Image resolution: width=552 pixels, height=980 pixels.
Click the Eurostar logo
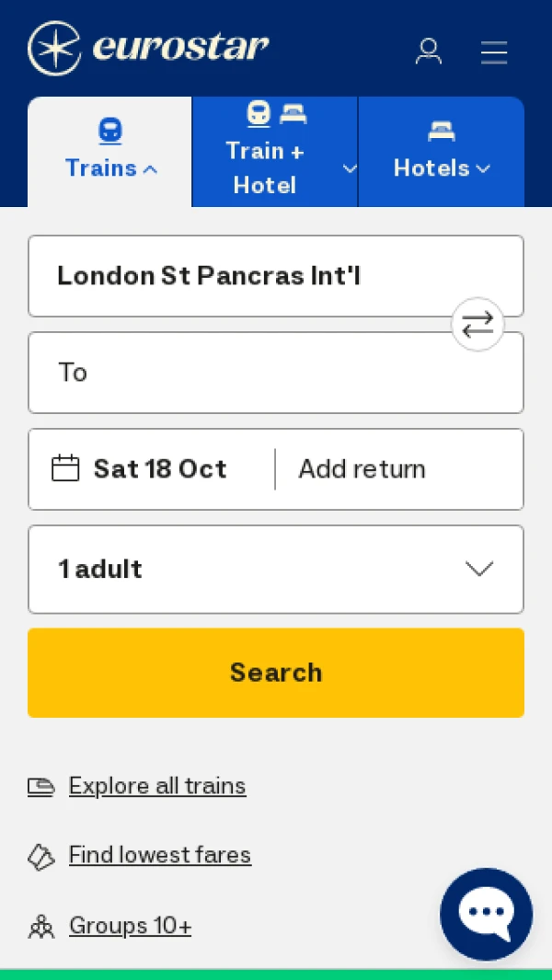tap(147, 48)
